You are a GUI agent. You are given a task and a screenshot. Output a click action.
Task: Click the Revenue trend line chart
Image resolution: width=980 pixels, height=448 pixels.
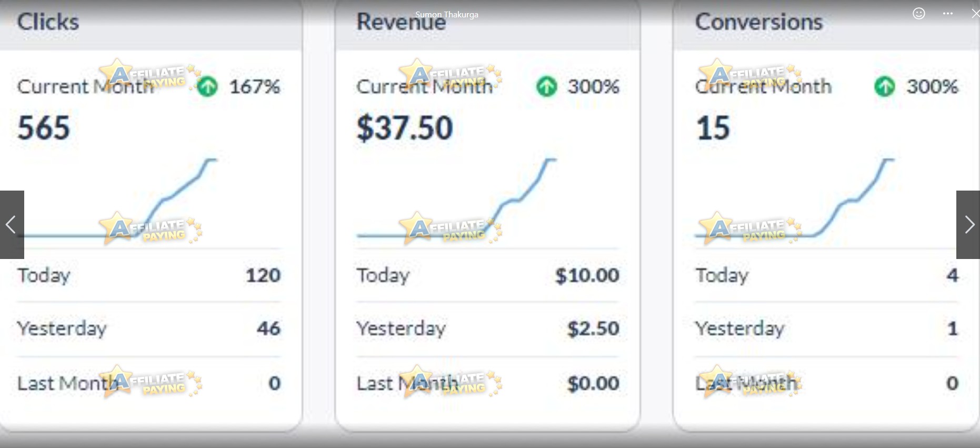click(x=456, y=198)
